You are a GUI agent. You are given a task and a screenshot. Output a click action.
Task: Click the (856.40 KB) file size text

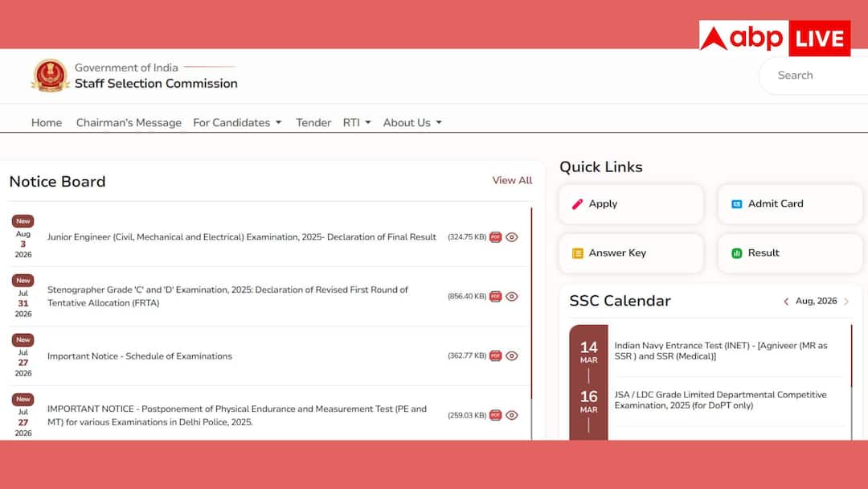click(467, 296)
